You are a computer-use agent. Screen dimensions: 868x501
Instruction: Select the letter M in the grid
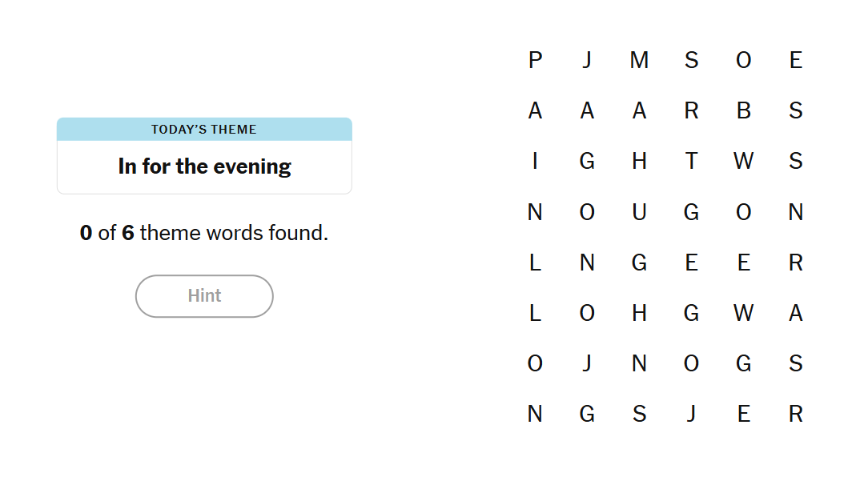pos(639,60)
